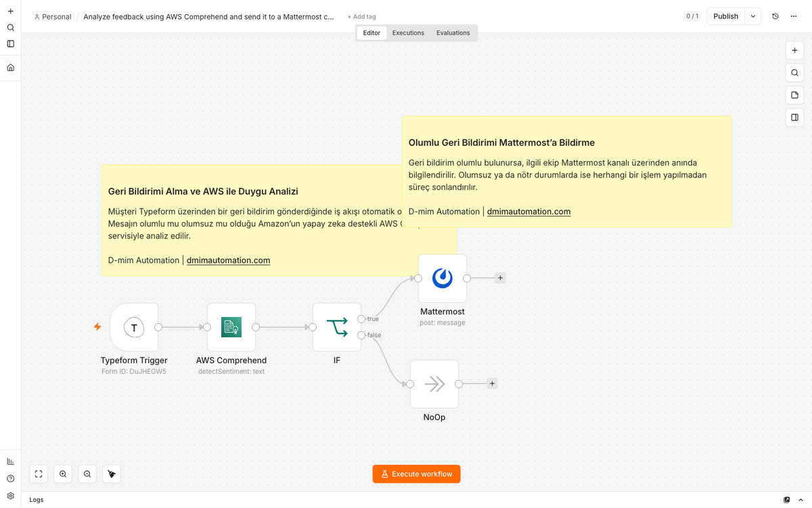Screen dimensions: 812x508
Task: Click the Publish button
Action: (x=726, y=16)
